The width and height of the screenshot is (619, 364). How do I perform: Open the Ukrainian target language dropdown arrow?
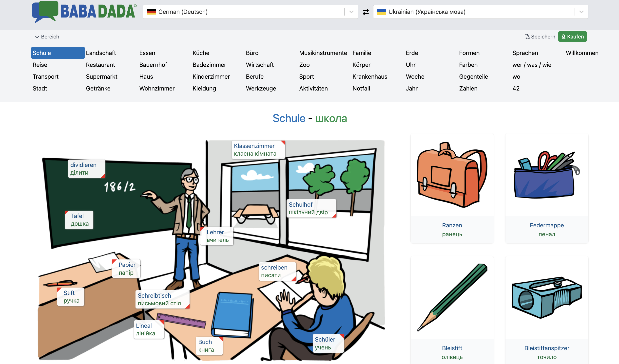(581, 12)
